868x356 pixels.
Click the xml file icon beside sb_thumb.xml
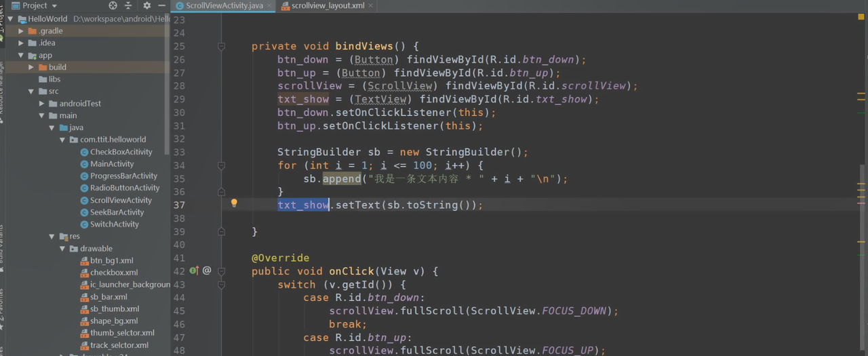(x=84, y=309)
